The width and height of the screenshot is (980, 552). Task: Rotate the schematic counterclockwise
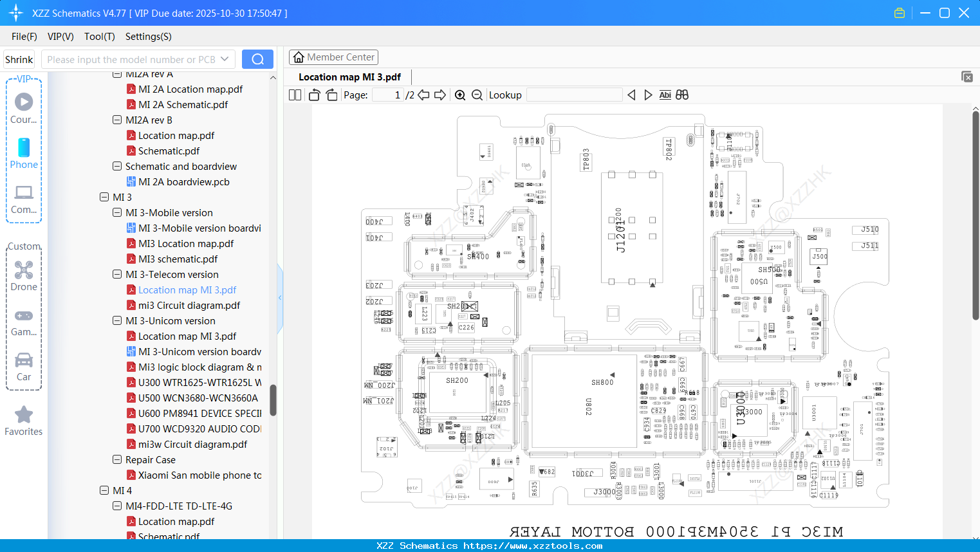point(313,95)
